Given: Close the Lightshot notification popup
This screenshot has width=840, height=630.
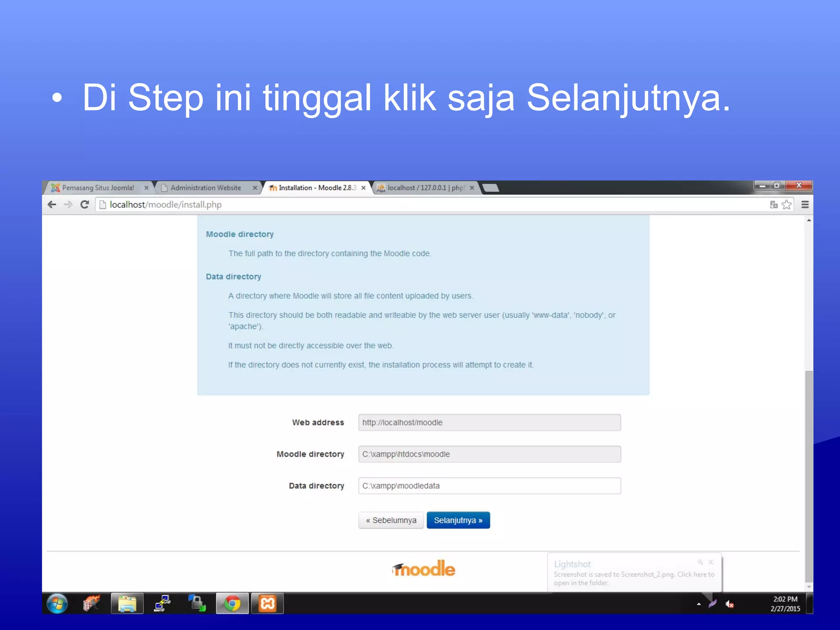Looking at the screenshot, I should click(x=711, y=562).
